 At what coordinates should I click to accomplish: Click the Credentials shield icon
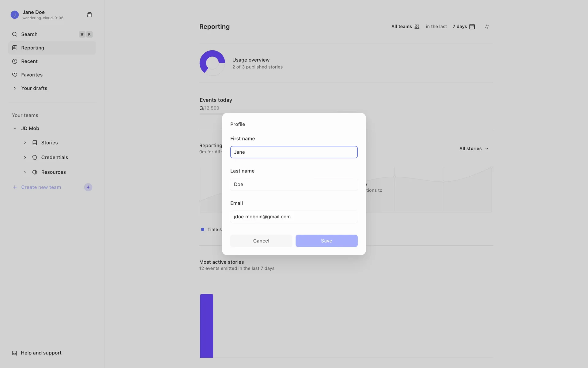(35, 157)
